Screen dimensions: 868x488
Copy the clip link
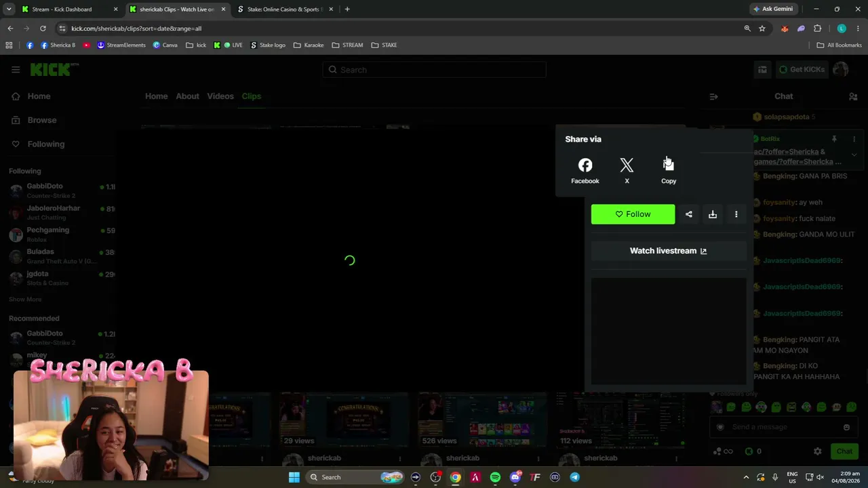(x=669, y=171)
